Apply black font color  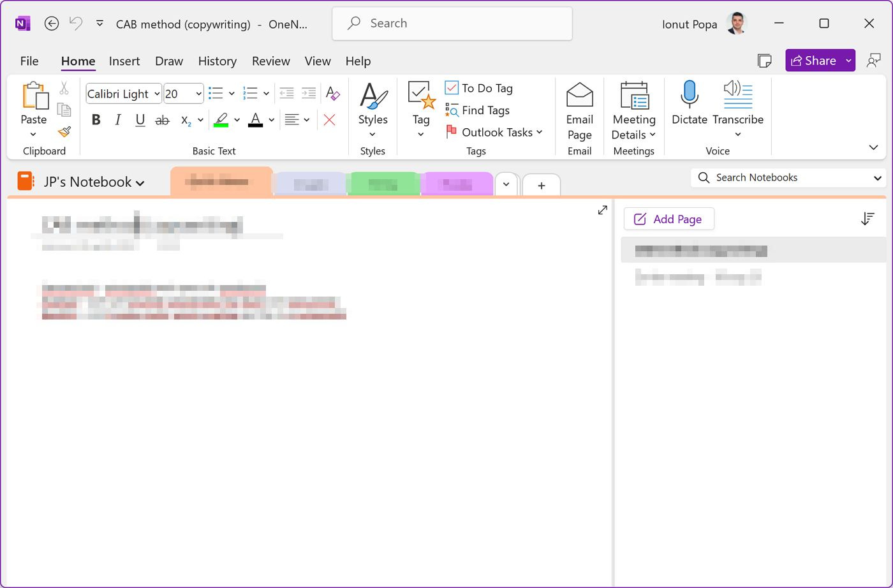click(x=256, y=120)
